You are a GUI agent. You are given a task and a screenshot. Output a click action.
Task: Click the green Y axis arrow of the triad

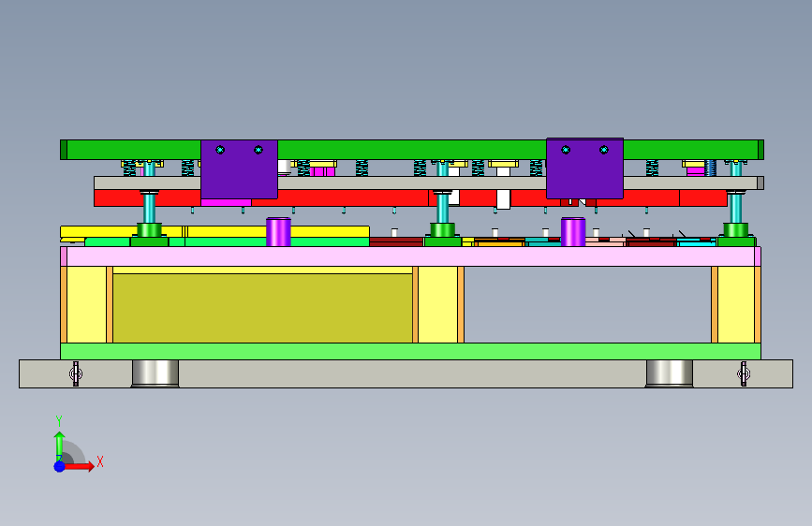[x=59, y=445]
